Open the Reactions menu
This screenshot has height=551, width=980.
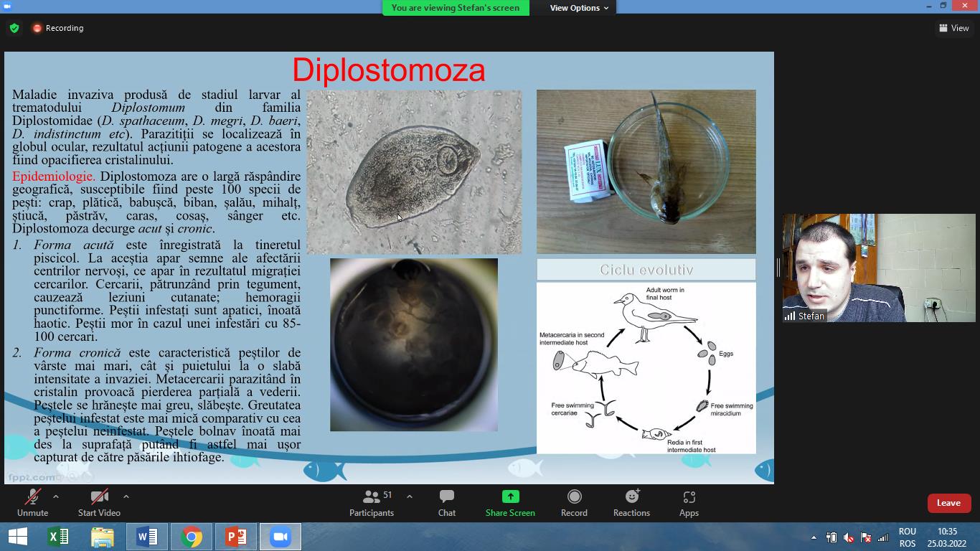click(x=631, y=502)
